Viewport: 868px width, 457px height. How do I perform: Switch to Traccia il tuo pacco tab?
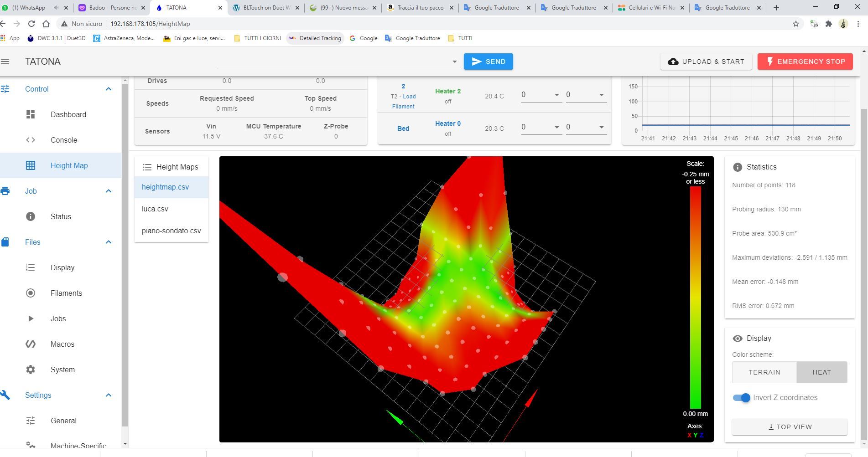coord(420,8)
